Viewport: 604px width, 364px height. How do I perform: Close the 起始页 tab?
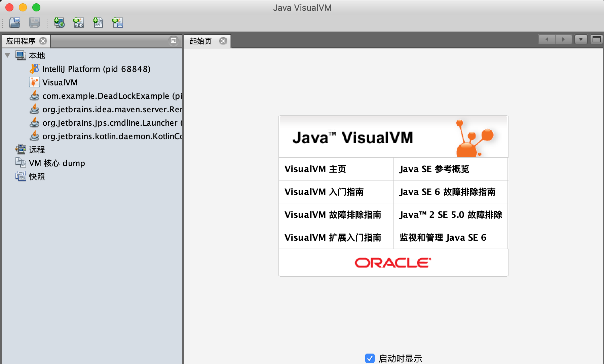[223, 41]
